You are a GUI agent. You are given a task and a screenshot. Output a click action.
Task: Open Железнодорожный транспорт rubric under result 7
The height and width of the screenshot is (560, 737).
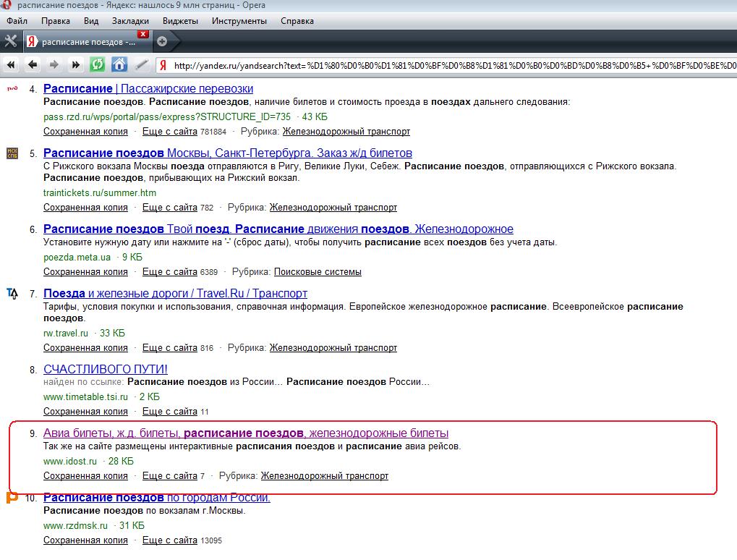tap(333, 348)
